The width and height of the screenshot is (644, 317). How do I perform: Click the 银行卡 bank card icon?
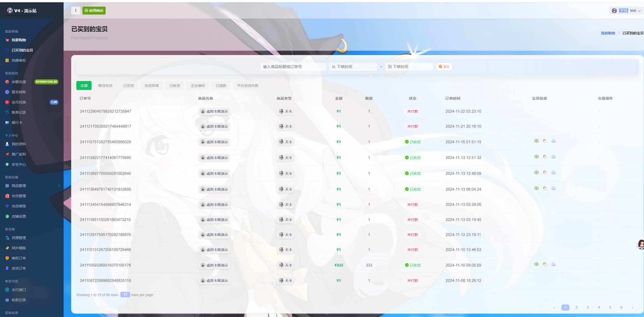(7, 123)
